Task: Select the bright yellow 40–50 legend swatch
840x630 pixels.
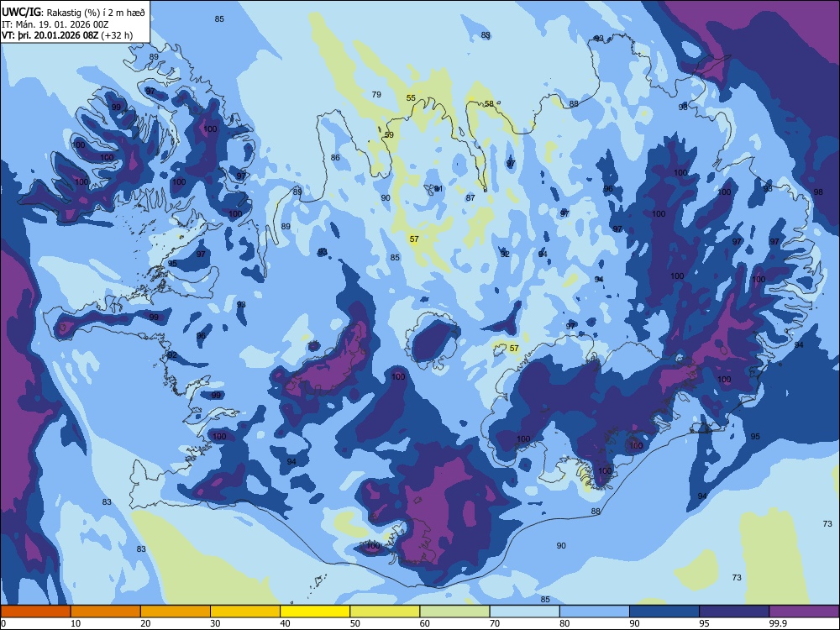Action: tap(315, 612)
